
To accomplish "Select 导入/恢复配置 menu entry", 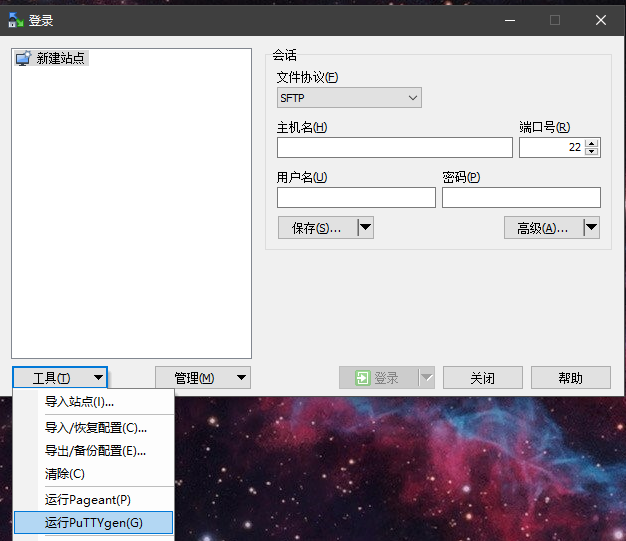I will tap(96, 428).
